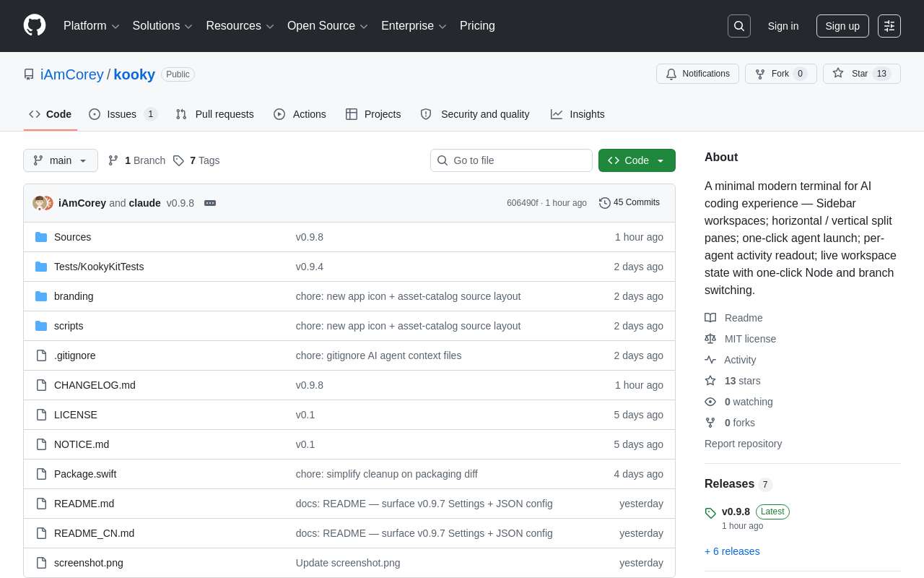Expand the Enterprise menu
This screenshot has width=924, height=578.
(414, 26)
